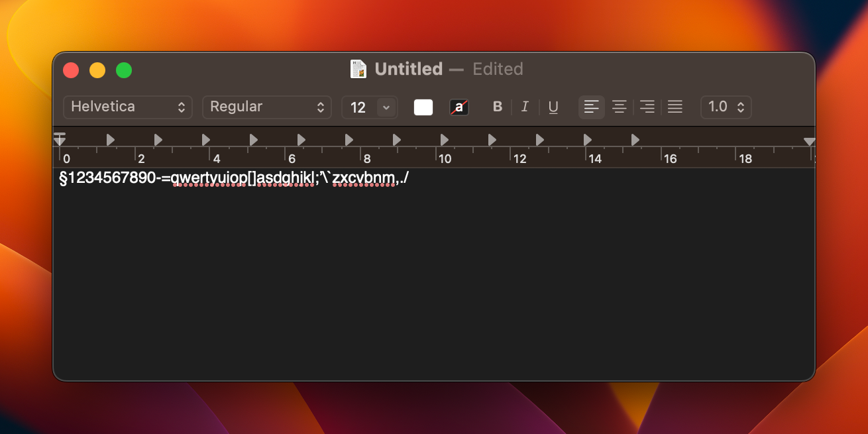
Task: Center align the text
Action: click(x=619, y=107)
